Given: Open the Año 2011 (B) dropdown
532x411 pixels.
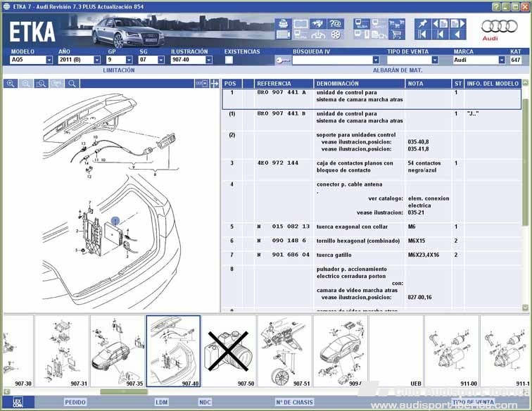Looking at the screenshot, I should click(x=97, y=60).
